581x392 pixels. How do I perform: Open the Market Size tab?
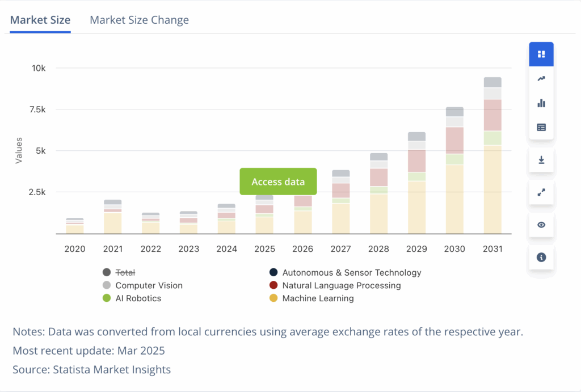(40, 20)
